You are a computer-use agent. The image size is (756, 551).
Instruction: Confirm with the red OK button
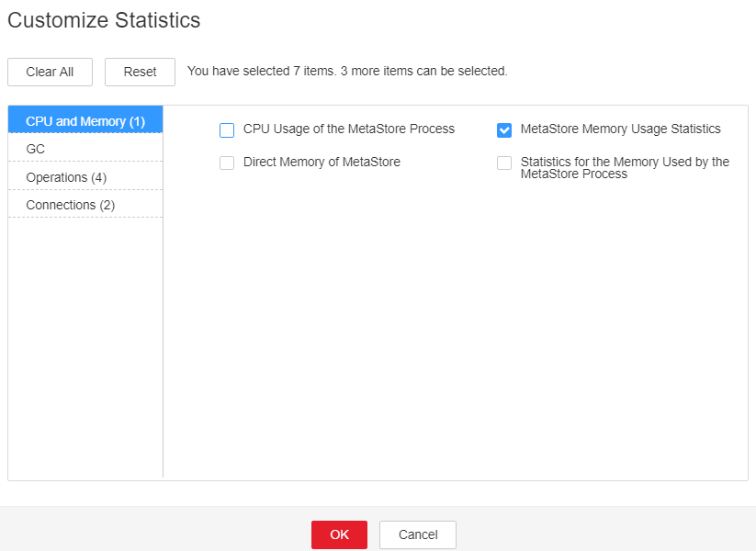(340, 534)
